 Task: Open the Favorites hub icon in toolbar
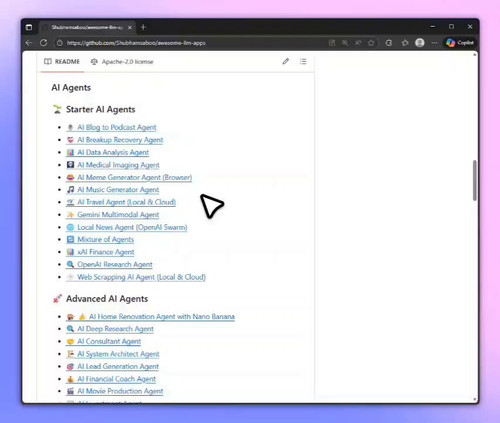point(405,43)
